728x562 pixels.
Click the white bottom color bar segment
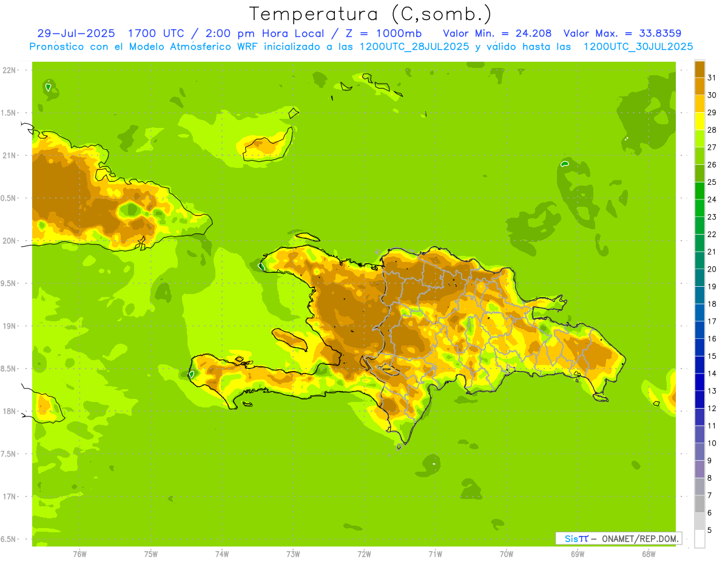coord(699,538)
